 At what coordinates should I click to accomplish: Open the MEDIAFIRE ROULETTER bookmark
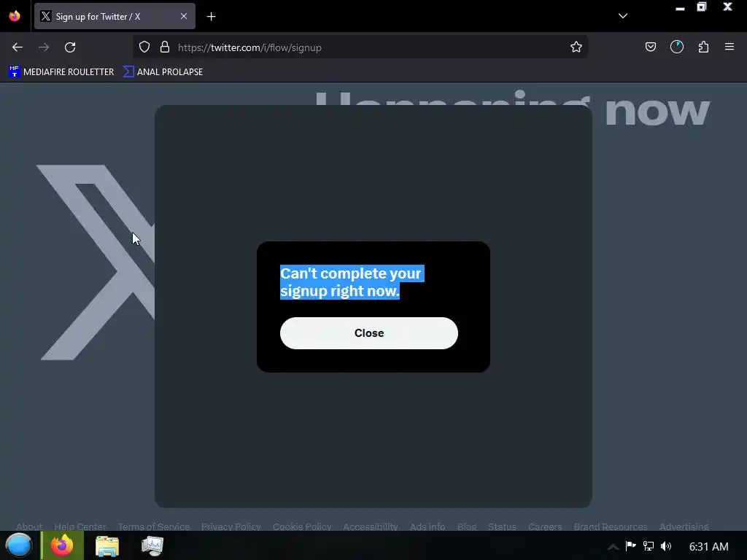coord(61,72)
